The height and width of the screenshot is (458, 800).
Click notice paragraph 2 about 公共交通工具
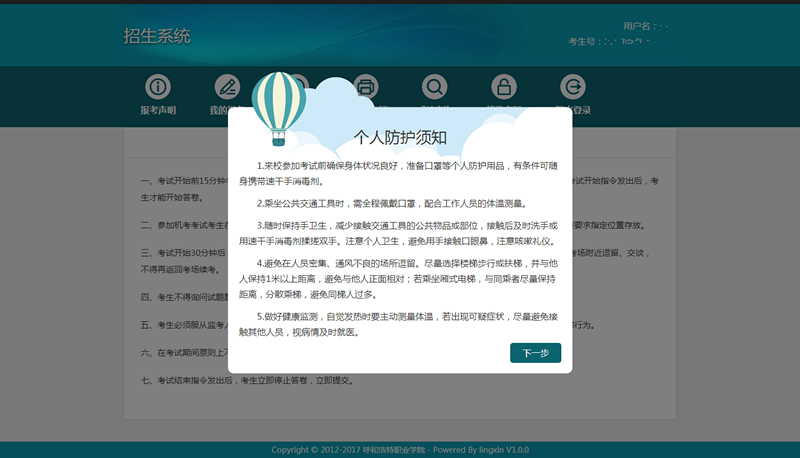click(400, 203)
